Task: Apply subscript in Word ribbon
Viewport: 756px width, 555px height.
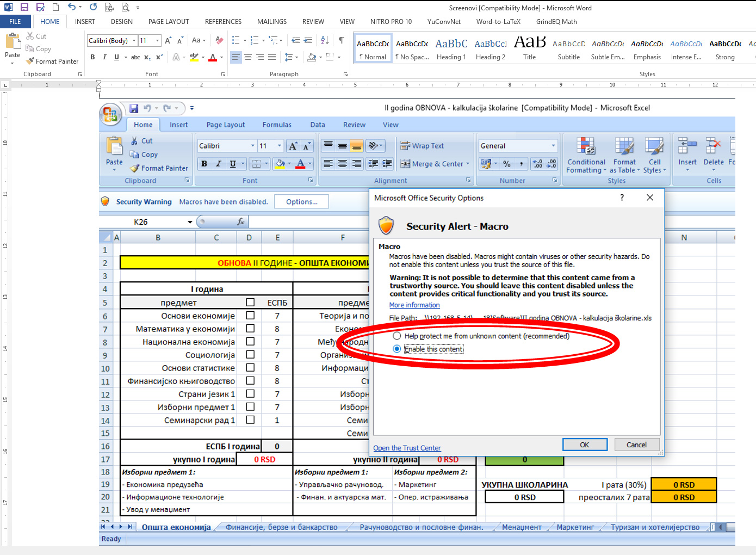Action: pyautogui.click(x=147, y=57)
